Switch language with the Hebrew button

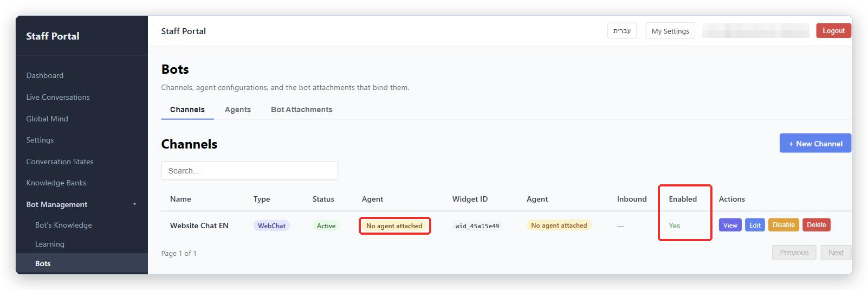click(x=621, y=31)
